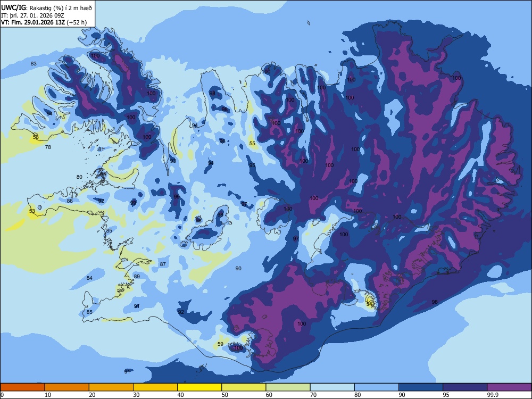Viewport: 532px width, 399px height.
Task: Click the legend tick label '99.9'
Action: [493, 395]
